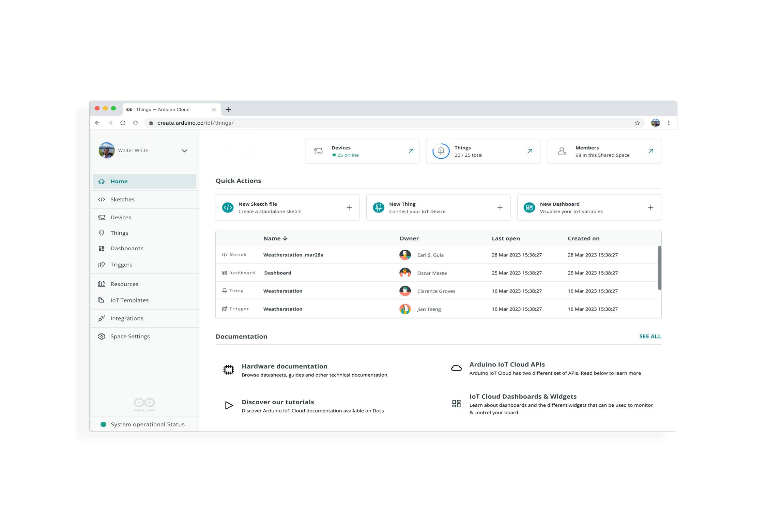
Task: Open Chrome's three-dot options menu
Action: point(669,123)
